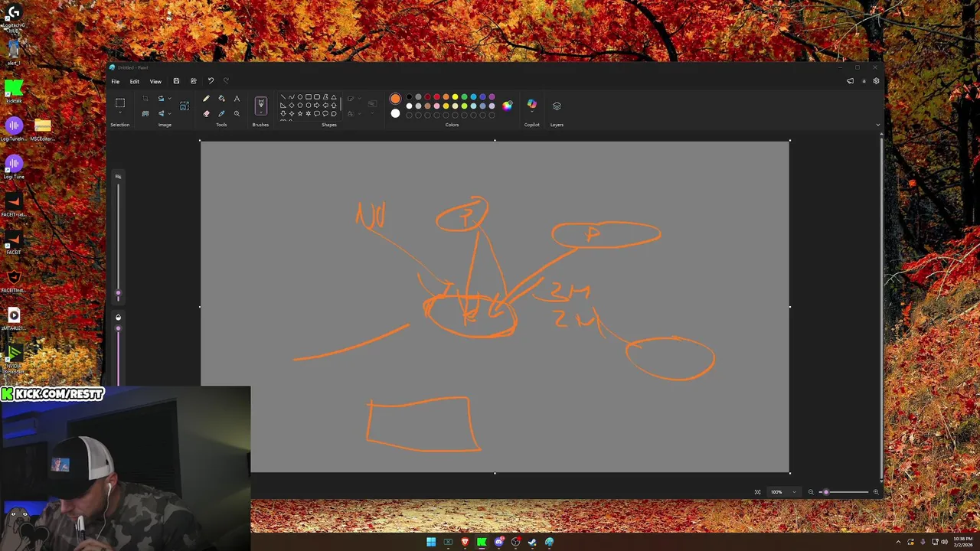
Task: Select the orange Color 1 swatch
Action: (395, 99)
